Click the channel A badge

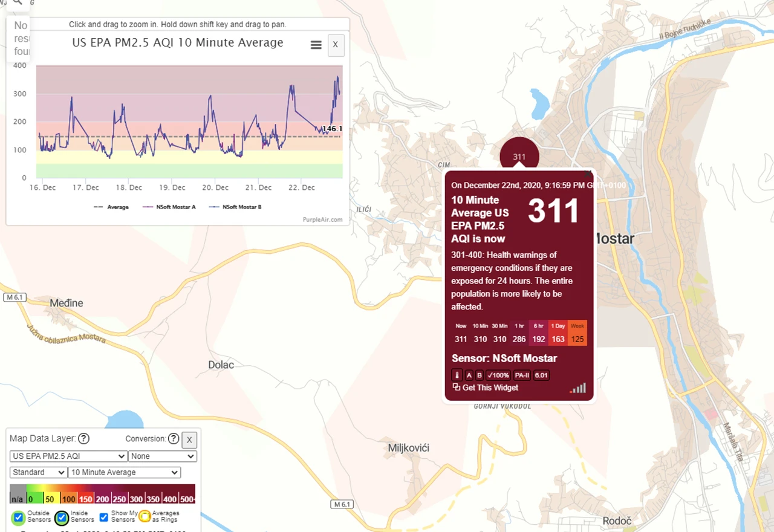(x=469, y=375)
